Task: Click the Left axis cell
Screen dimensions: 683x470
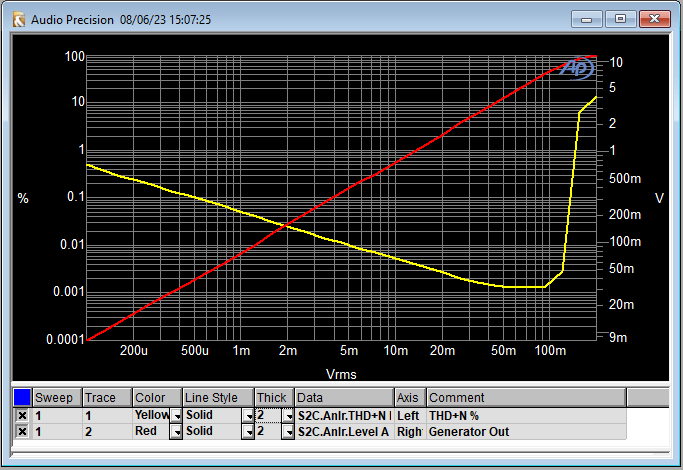Action: [410, 416]
